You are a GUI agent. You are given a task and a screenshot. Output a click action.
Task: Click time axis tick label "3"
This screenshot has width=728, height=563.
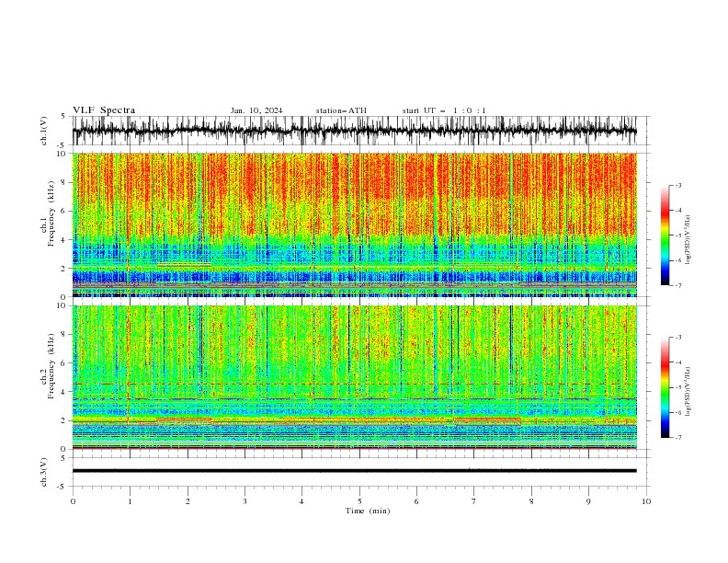pos(245,501)
